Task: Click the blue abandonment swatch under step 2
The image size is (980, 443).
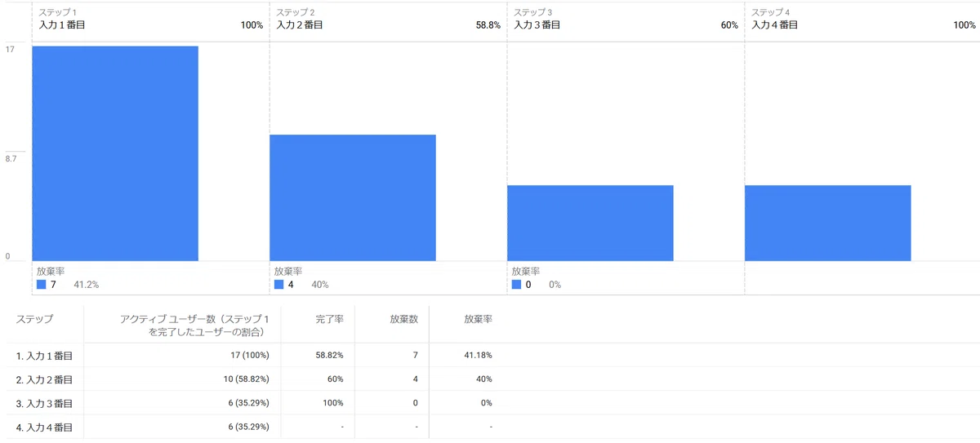Action: click(x=279, y=285)
